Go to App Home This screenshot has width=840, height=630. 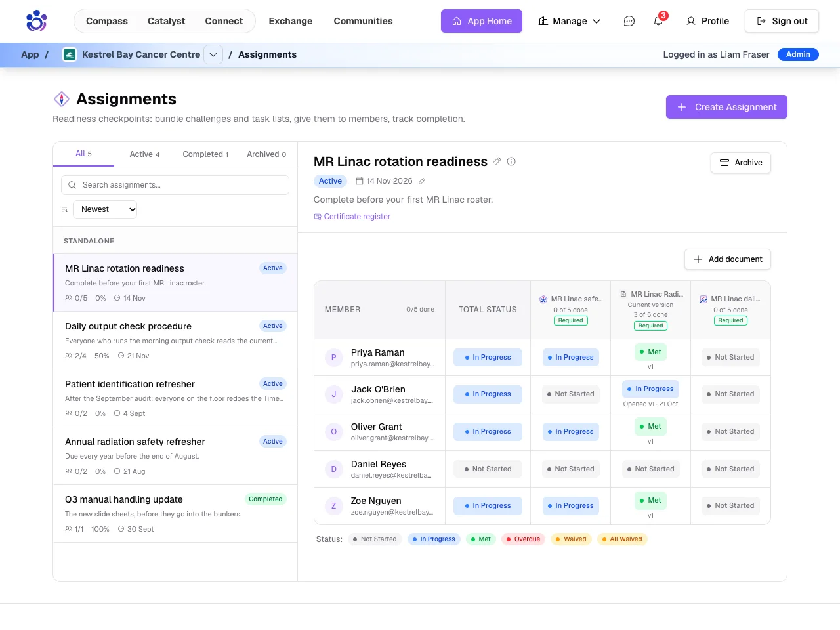coord(482,21)
